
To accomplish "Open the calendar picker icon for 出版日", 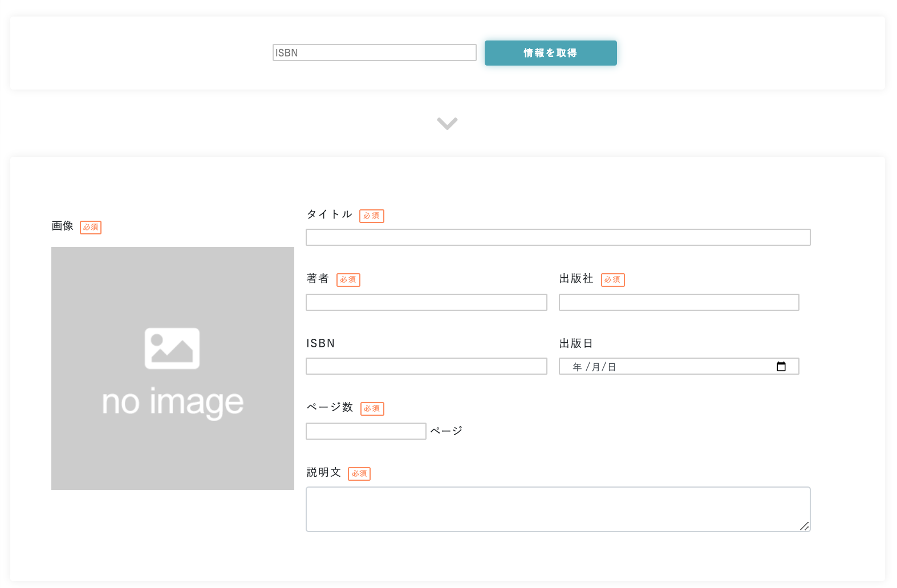I will coord(781,366).
